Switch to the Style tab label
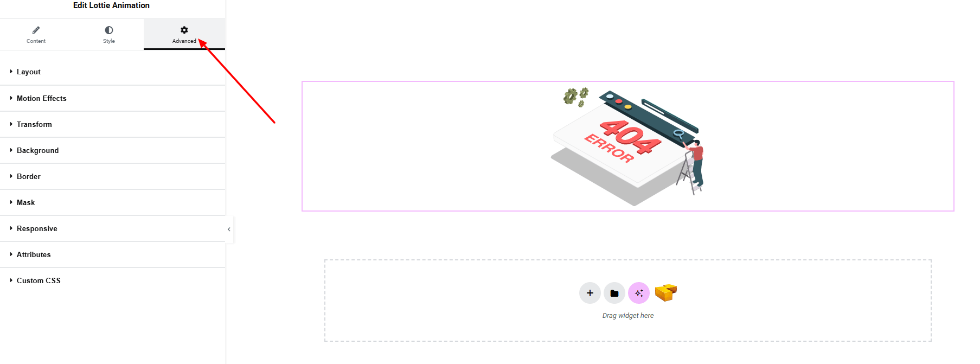 pos(109,41)
